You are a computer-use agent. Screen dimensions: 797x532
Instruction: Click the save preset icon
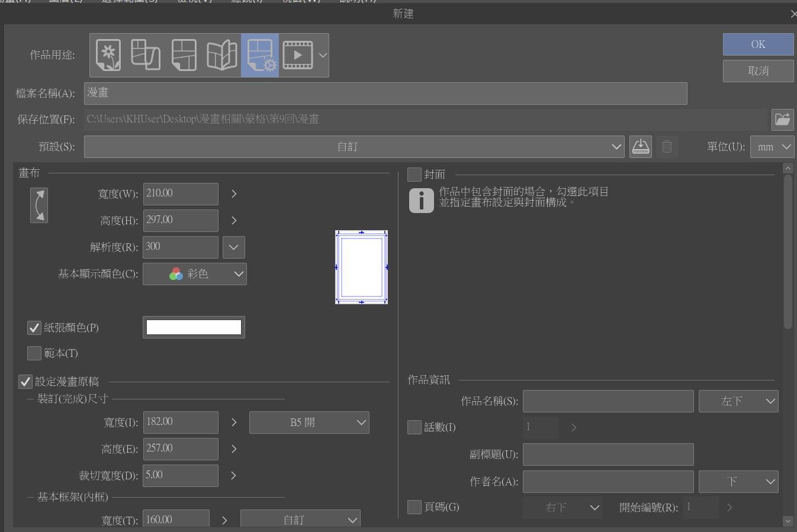tap(641, 147)
